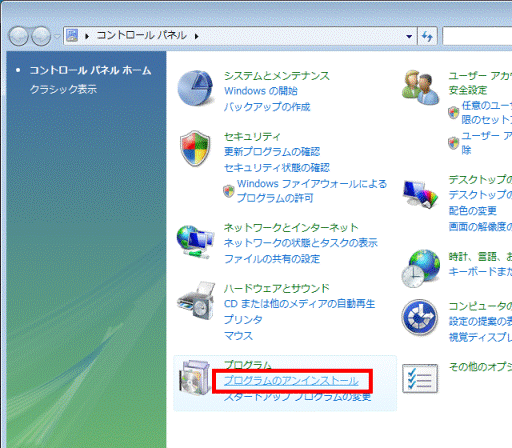Click 画面の解像度 link on right column

480,227
